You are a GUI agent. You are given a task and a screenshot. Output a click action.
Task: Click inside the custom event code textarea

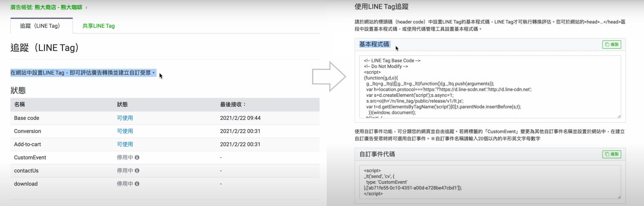[x=490, y=182]
